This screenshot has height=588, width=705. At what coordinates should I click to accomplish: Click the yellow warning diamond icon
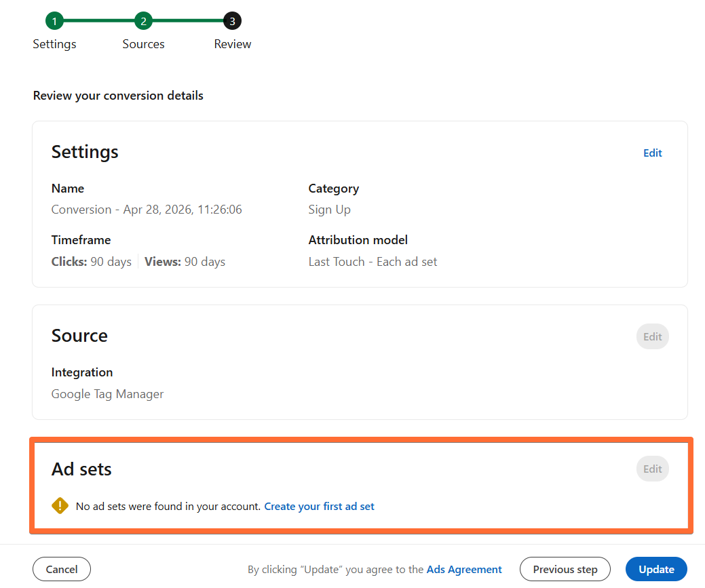pyautogui.click(x=60, y=506)
